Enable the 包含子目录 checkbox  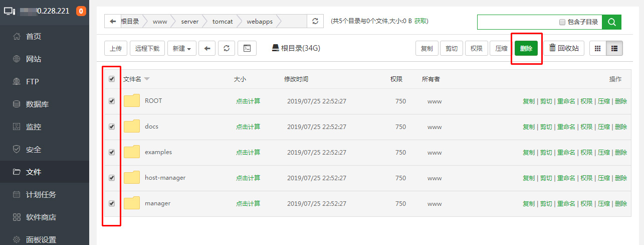point(562,22)
